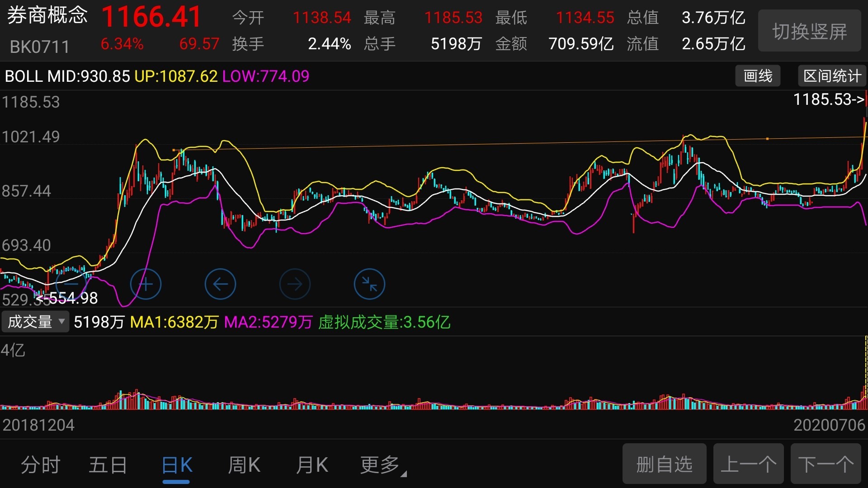
Task: Click the 693.40 price axis label
Action: [26, 245]
